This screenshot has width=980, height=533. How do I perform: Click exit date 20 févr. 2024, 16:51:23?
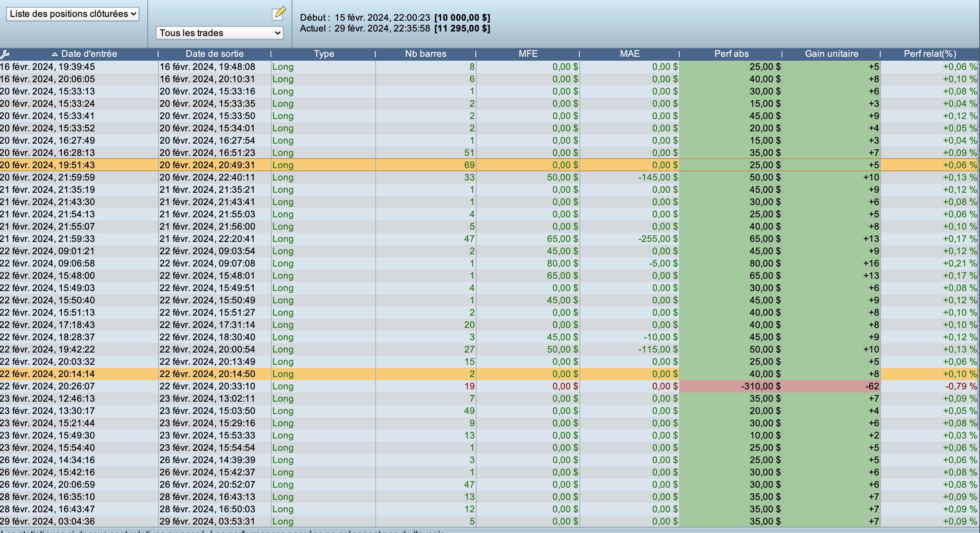[x=207, y=153]
